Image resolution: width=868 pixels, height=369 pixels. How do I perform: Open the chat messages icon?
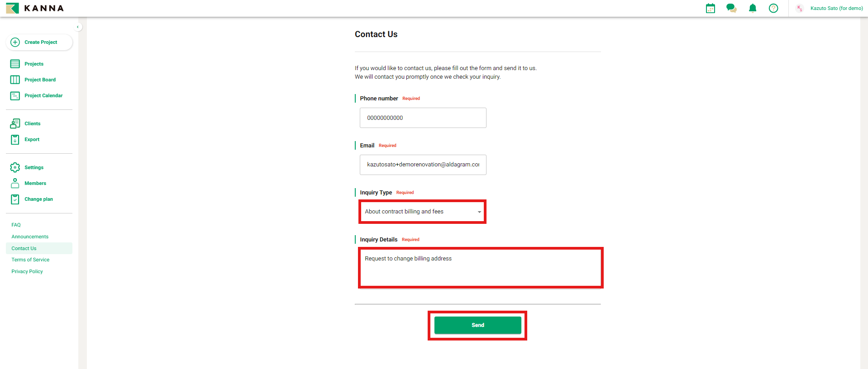pos(731,8)
